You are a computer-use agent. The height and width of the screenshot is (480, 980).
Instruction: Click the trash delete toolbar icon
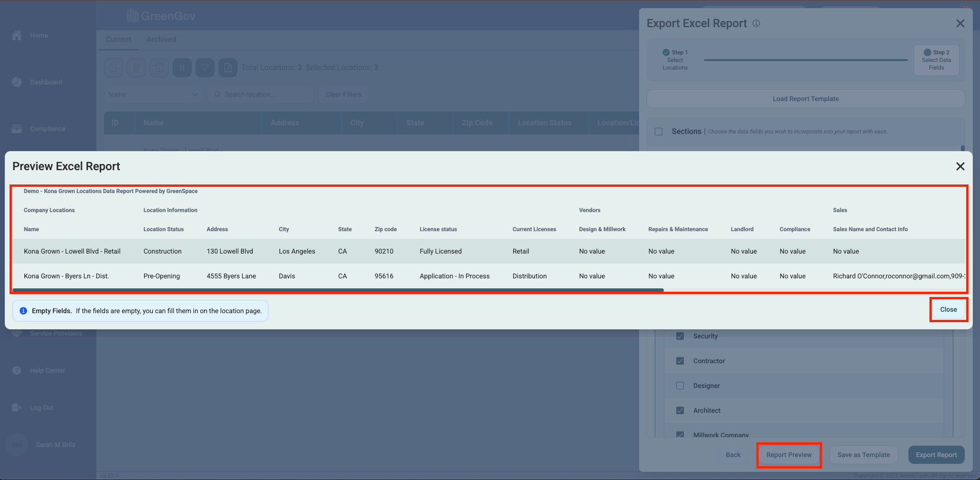point(136,68)
